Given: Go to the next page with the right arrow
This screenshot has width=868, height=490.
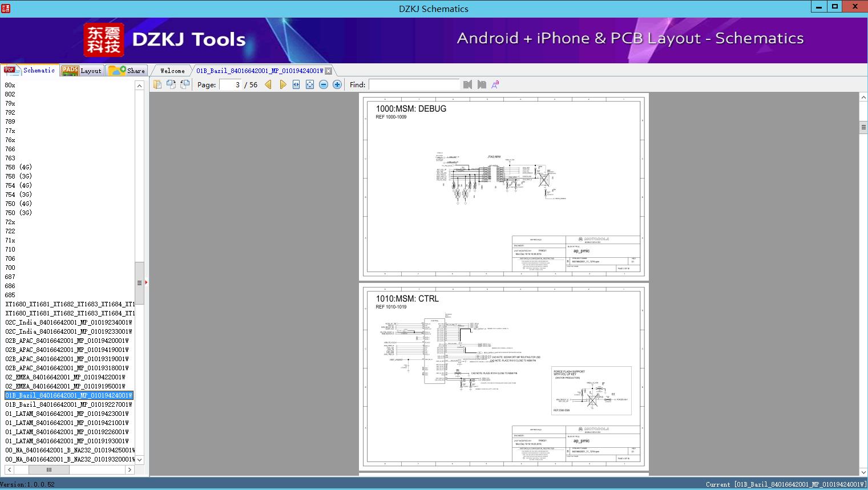Looking at the screenshot, I should click(x=282, y=84).
